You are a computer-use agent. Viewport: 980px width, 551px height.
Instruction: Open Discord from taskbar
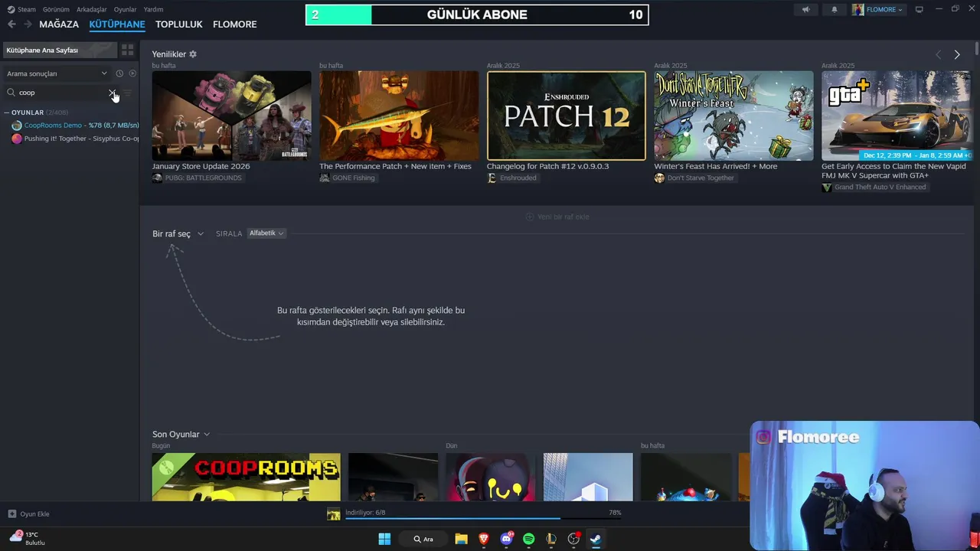coord(506,539)
